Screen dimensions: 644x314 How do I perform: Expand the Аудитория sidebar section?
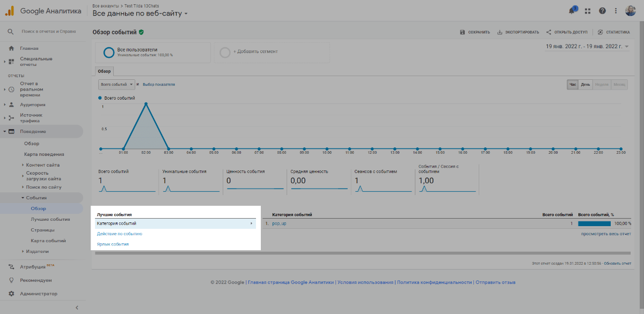click(5, 104)
